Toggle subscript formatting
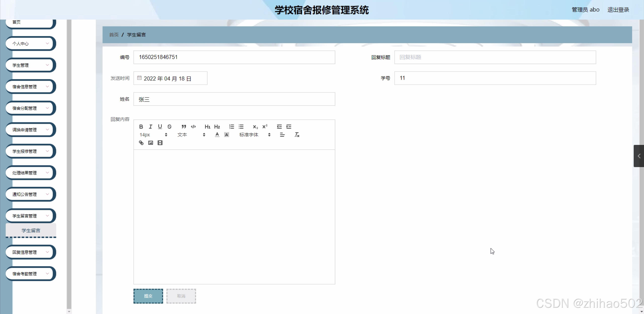Viewport: 644px width, 314px height. point(255,127)
